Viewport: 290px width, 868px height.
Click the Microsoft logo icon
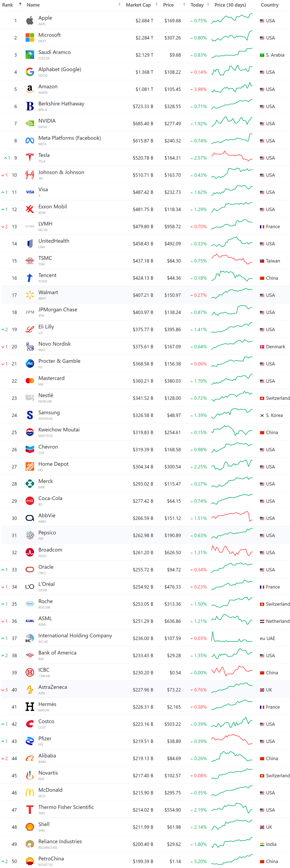click(30, 38)
